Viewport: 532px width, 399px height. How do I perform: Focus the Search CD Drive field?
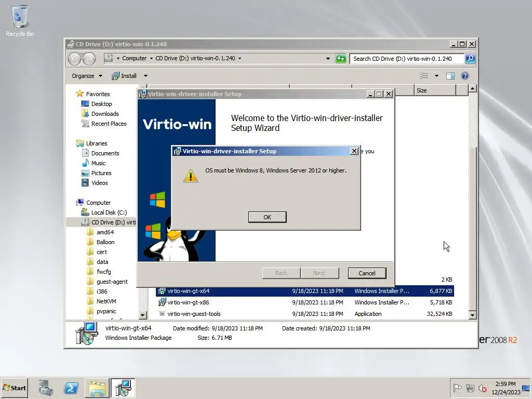[406, 59]
